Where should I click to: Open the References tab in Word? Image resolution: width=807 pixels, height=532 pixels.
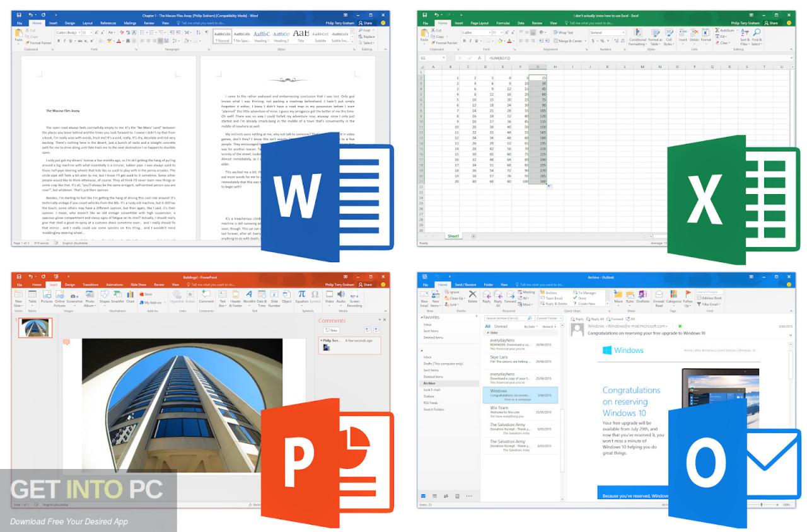[x=108, y=23]
